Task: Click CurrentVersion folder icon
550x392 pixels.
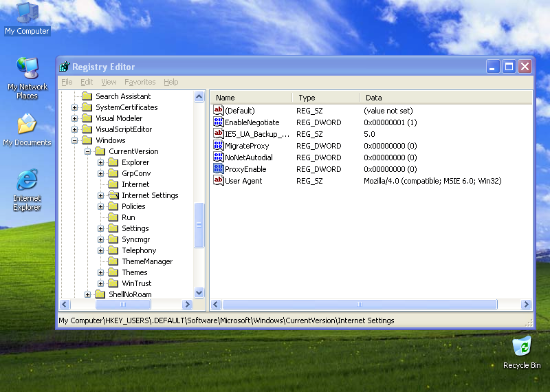Action: [100, 151]
